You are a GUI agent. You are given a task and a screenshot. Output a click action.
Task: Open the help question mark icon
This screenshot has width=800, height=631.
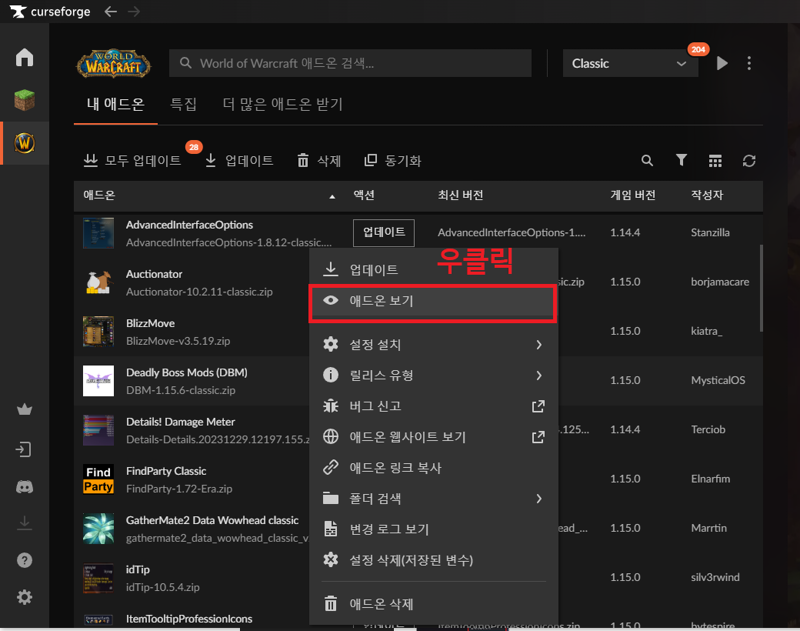point(24,560)
